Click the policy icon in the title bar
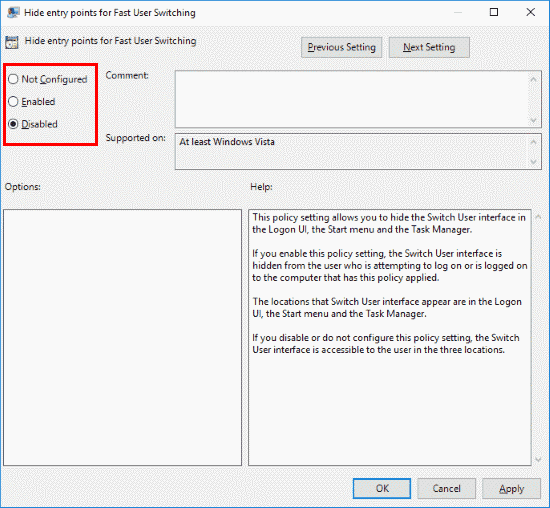Image resolution: width=550 pixels, height=508 pixels. (x=13, y=12)
